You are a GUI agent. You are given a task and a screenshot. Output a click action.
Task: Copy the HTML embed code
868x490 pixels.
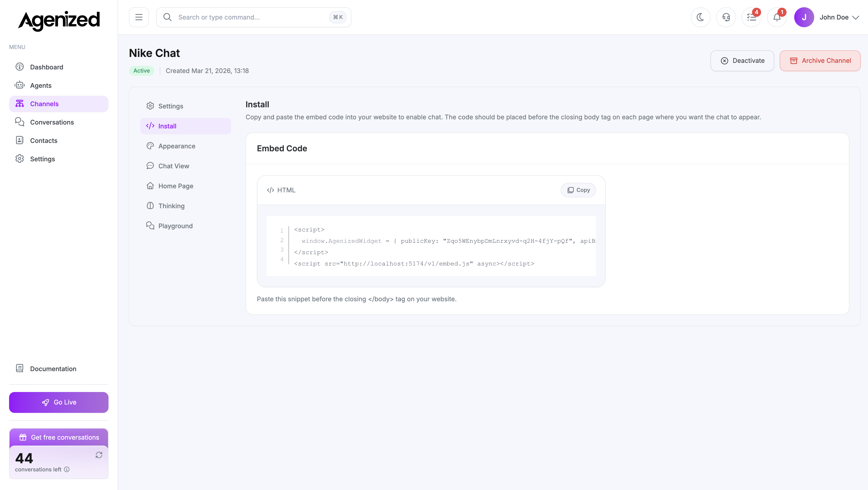578,190
